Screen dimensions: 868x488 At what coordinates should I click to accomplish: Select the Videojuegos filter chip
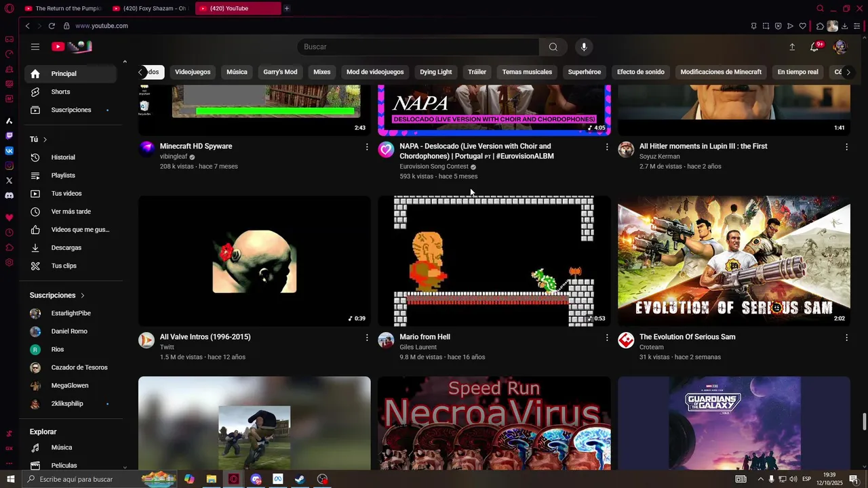pyautogui.click(x=193, y=72)
